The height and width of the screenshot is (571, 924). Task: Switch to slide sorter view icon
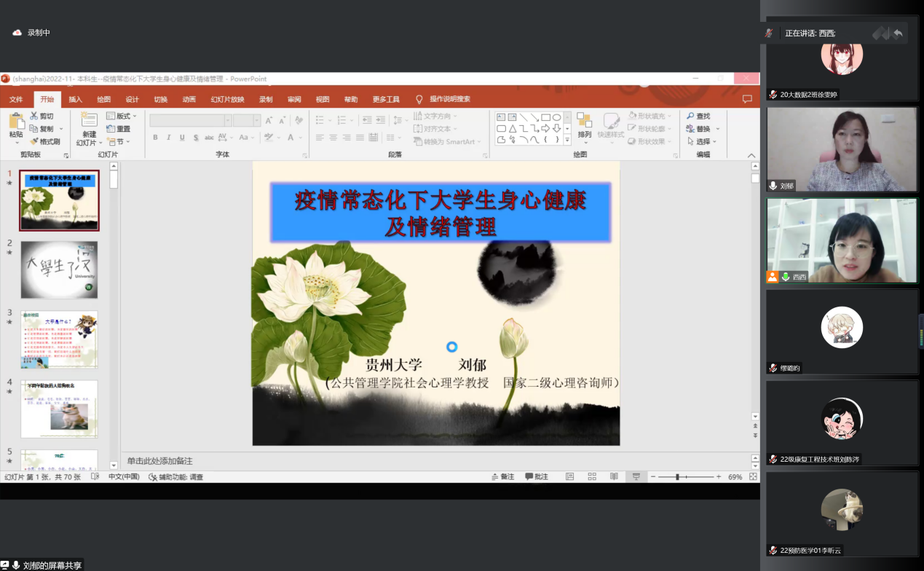point(592,476)
